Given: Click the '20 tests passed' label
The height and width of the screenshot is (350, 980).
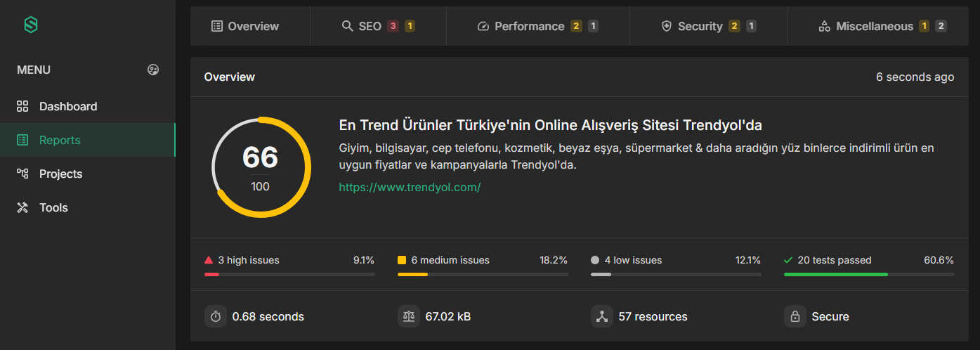Looking at the screenshot, I should pos(835,260).
